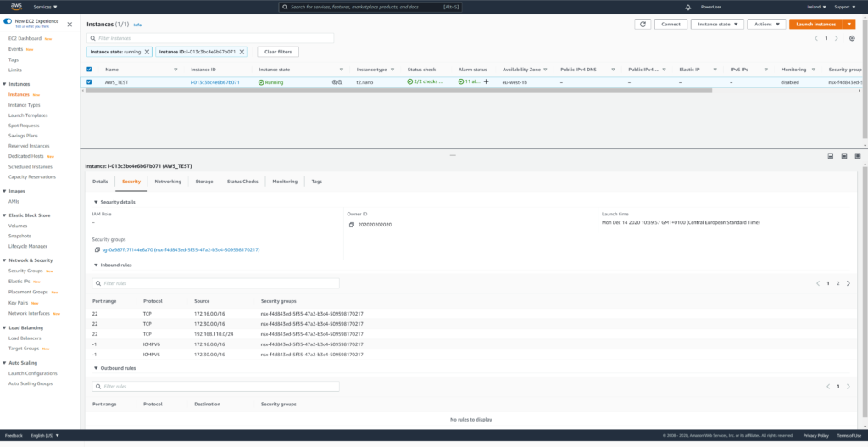Click previous page arrow for instances
The width and height of the screenshot is (868, 447).
(x=816, y=38)
